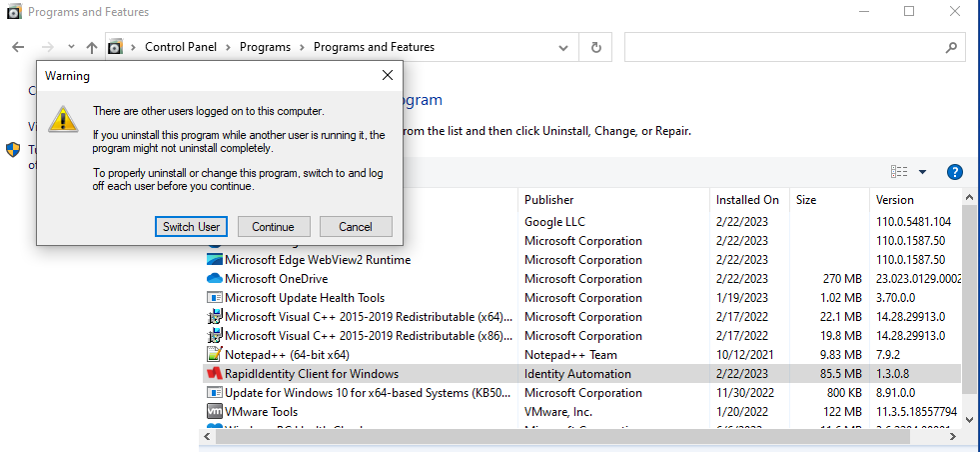Click Programs and Features breadcrumb
This screenshot has width=980, height=452.
[374, 47]
